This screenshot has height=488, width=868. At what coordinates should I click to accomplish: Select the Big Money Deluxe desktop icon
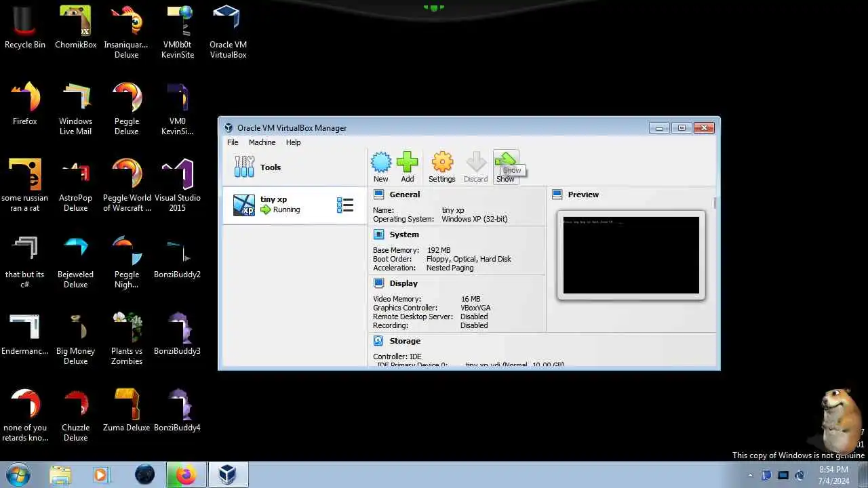[75, 339]
